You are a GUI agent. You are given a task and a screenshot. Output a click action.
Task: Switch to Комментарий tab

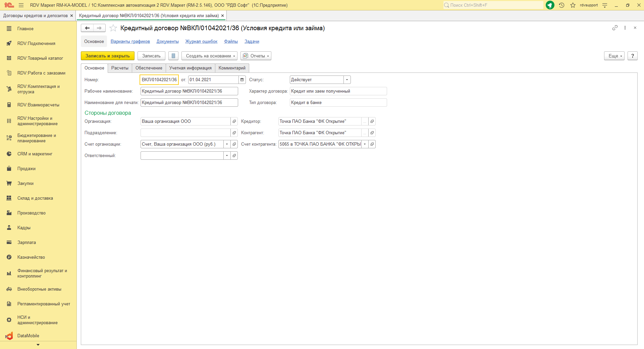click(232, 68)
